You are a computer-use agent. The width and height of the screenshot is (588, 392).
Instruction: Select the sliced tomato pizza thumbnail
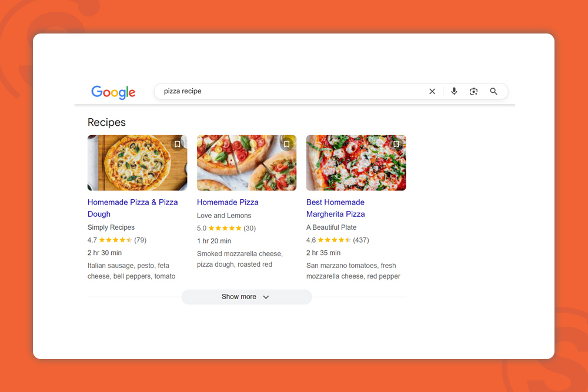(247, 163)
